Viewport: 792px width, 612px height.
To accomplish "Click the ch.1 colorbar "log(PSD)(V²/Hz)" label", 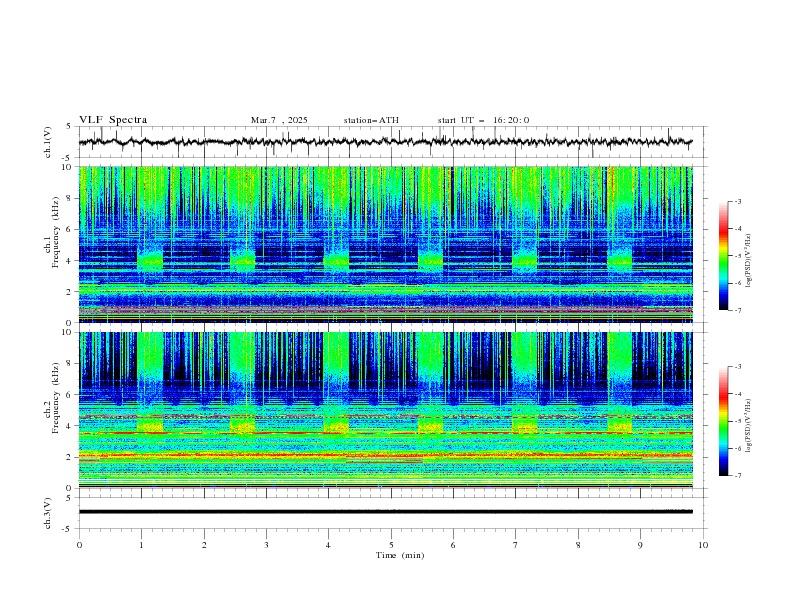I will click(749, 261).
